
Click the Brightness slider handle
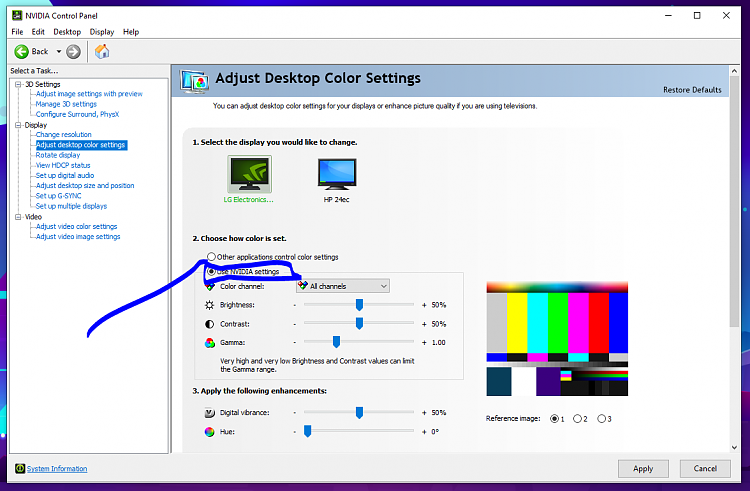click(x=359, y=305)
